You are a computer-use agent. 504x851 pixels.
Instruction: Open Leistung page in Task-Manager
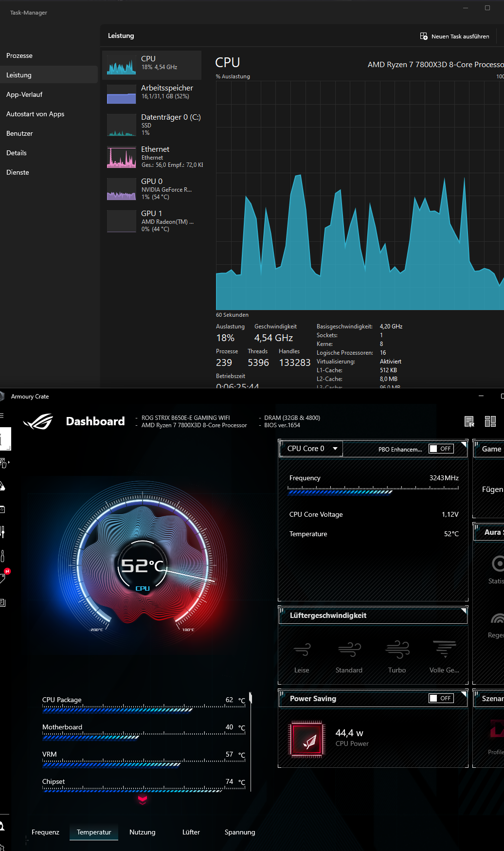(49, 75)
